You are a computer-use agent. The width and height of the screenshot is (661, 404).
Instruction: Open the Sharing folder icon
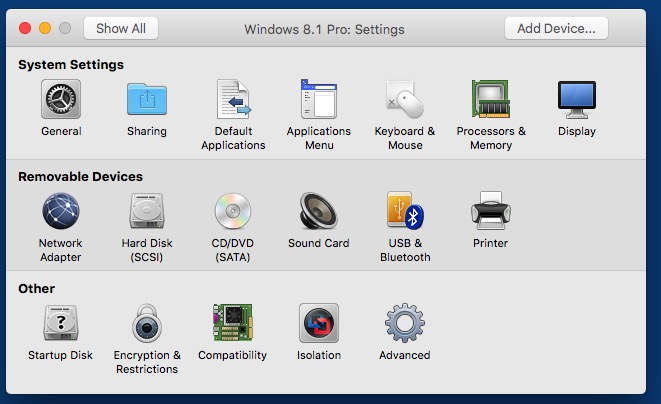[x=147, y=99]
